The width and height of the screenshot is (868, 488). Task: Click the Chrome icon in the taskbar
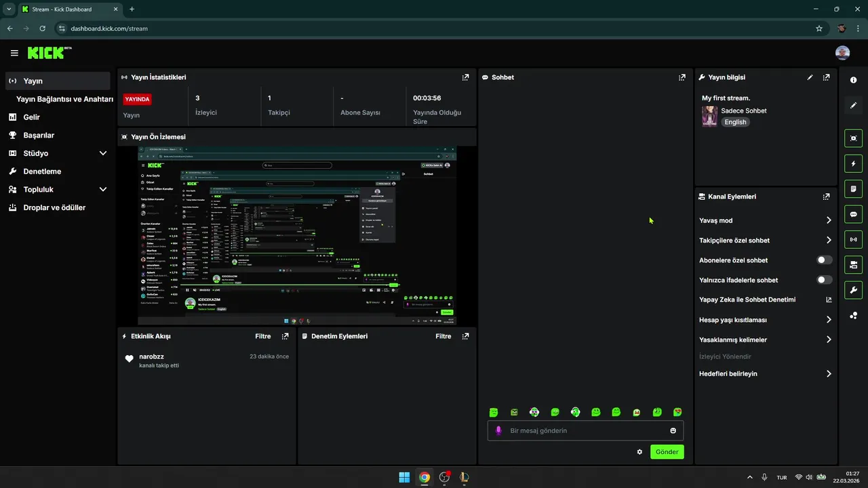coord(425,477)
